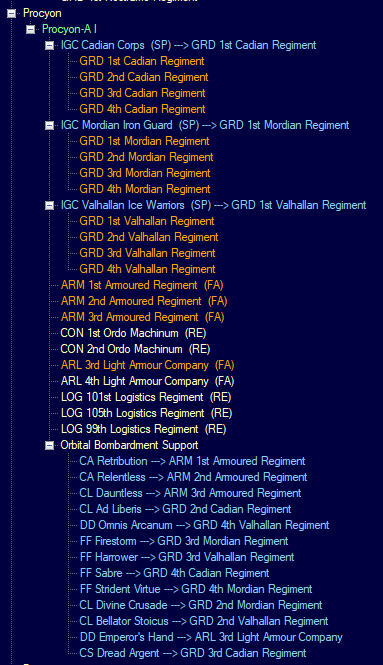Select GRD 2nd Cadian Regiment
383x665 pixels.
144,77
